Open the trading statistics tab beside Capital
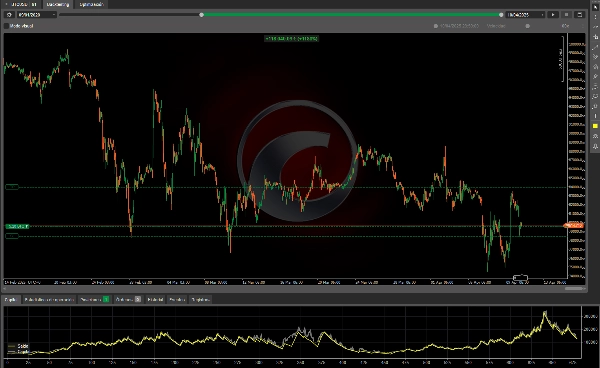 (49, 300)
